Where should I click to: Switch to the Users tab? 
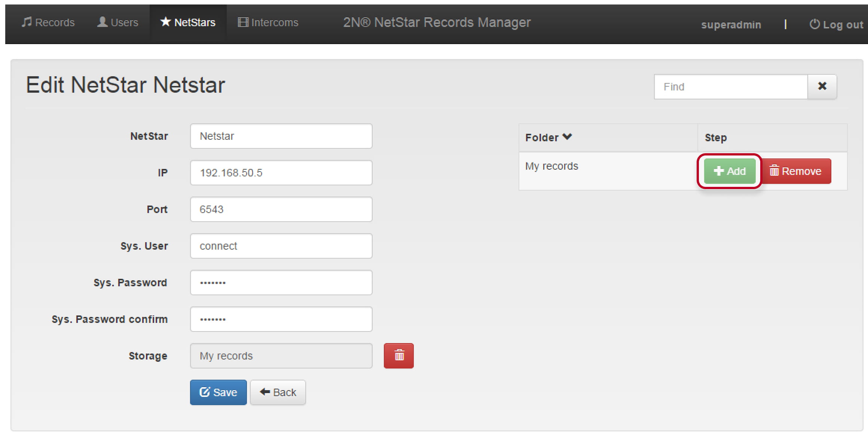[117, 22]
